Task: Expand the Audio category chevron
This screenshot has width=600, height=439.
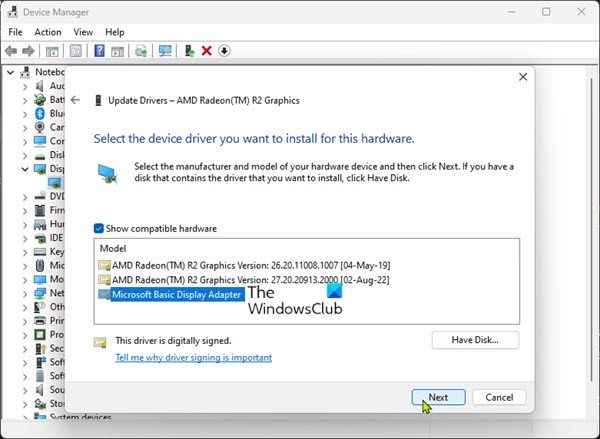Action: coord(25,86)
